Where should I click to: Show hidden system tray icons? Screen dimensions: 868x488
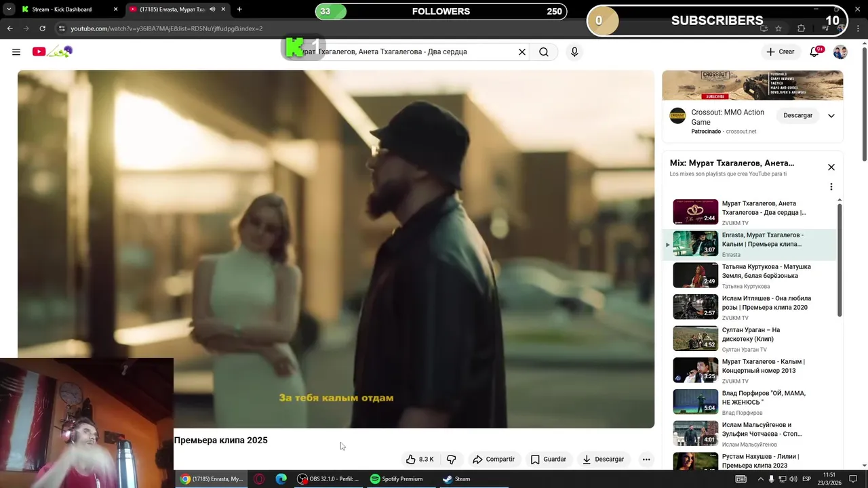pyautogui.click(x=760, y=479)
